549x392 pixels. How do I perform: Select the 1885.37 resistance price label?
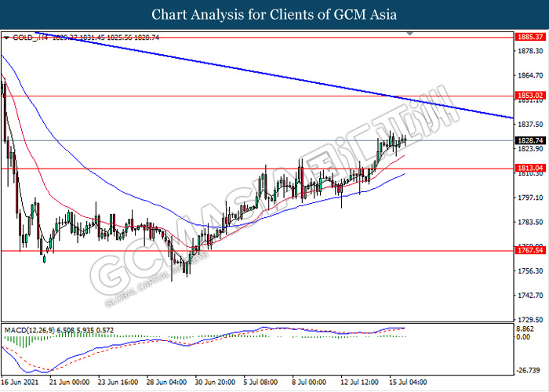pyautogui.click(x=530, y=37)
